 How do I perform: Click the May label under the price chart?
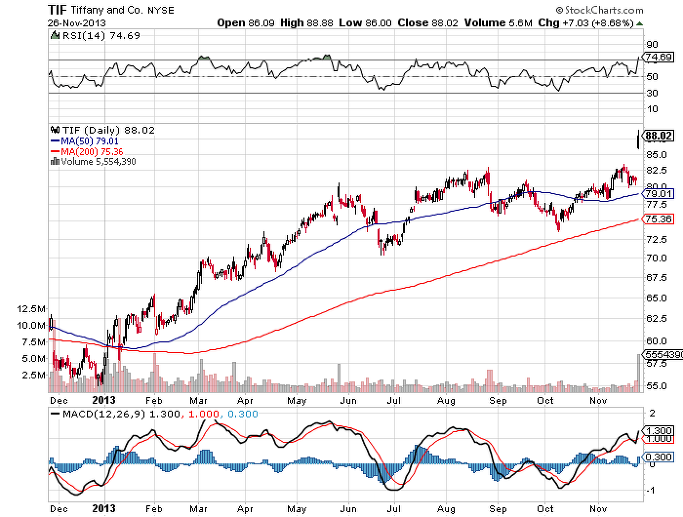(297, 401)
